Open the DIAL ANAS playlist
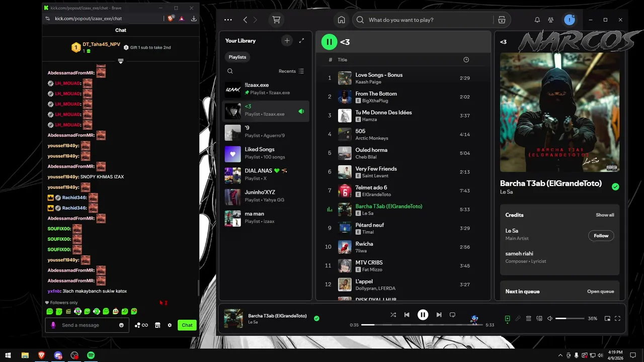Screen dimensions: 644x362 [266, 174]
